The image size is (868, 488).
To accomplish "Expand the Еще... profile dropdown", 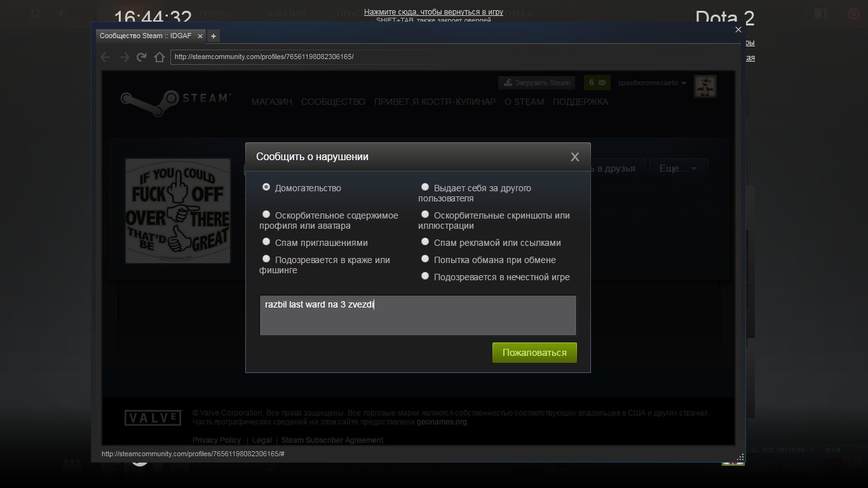I will [679, 168].
